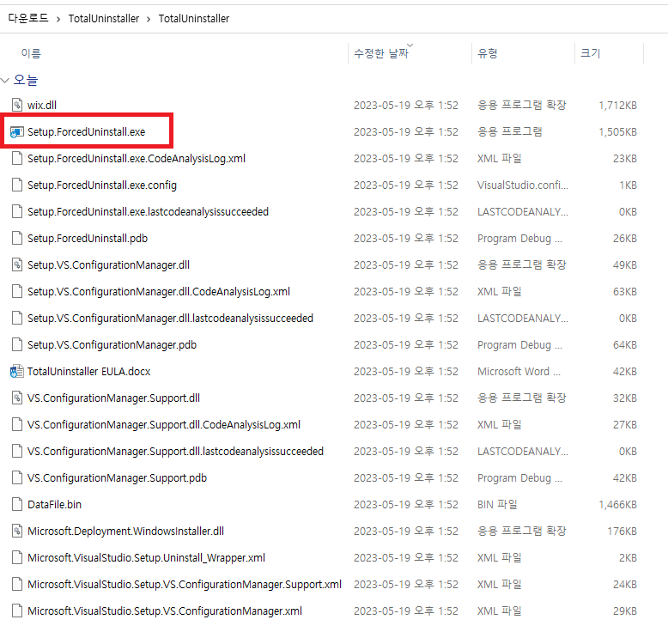Sort by 크기 column header

[590, 53]
